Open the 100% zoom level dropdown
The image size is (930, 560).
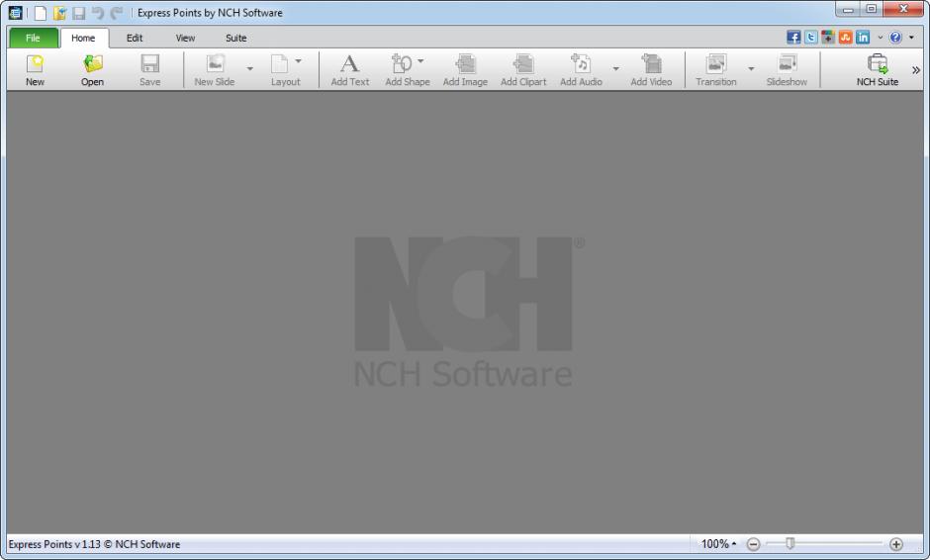(718, 543)
